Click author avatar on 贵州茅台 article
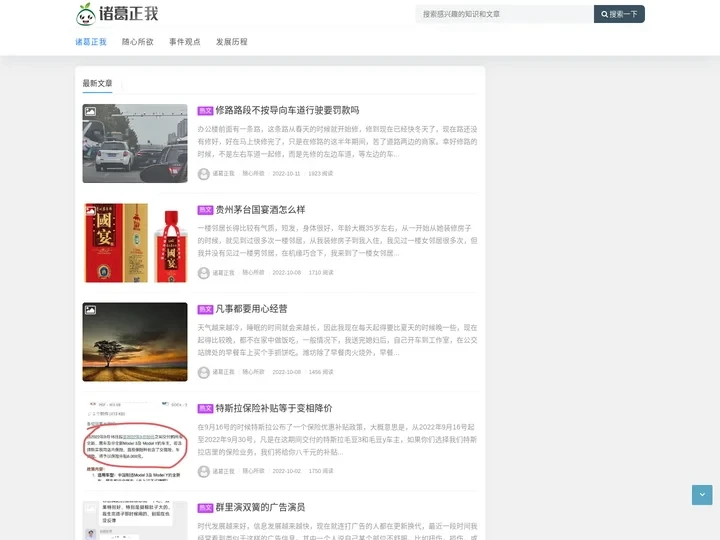The height and width of the screenshot is (540, 720). 203,273
